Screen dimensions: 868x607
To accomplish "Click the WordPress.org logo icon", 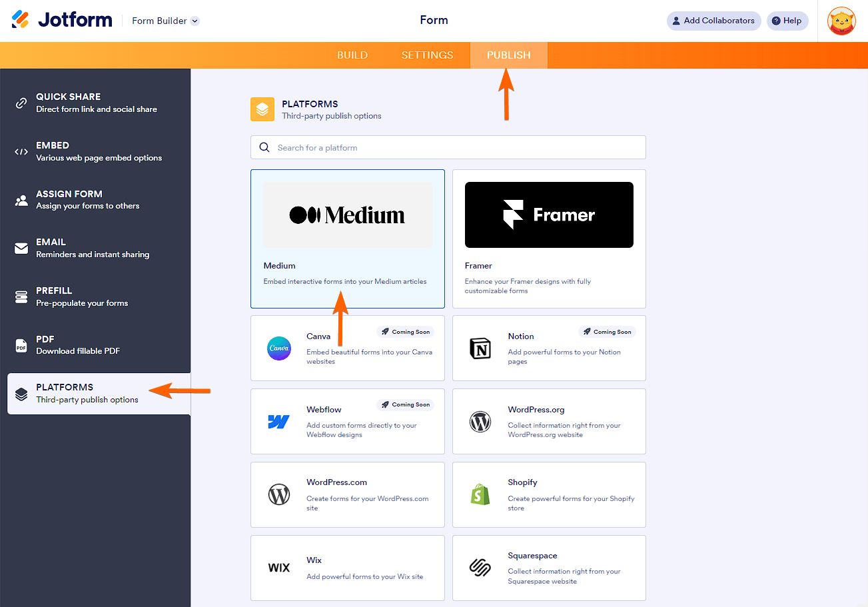I will (x=480, y=422).
